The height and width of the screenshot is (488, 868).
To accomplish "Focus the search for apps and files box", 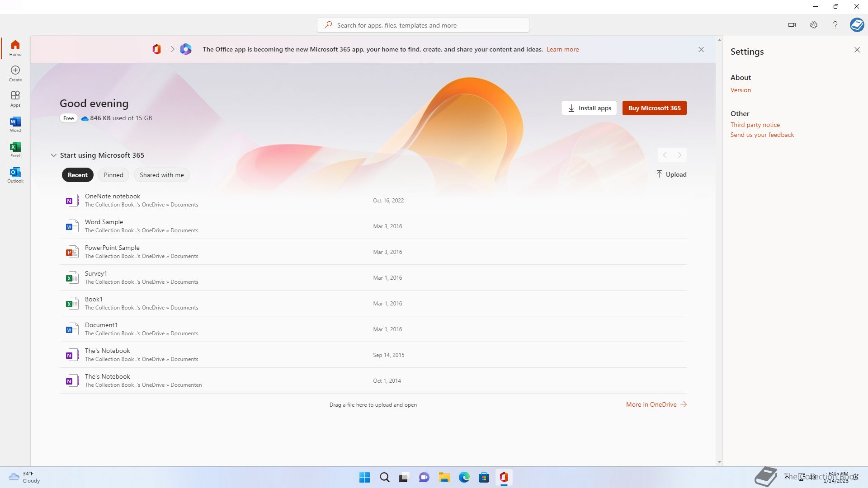I will coord(423,25).
